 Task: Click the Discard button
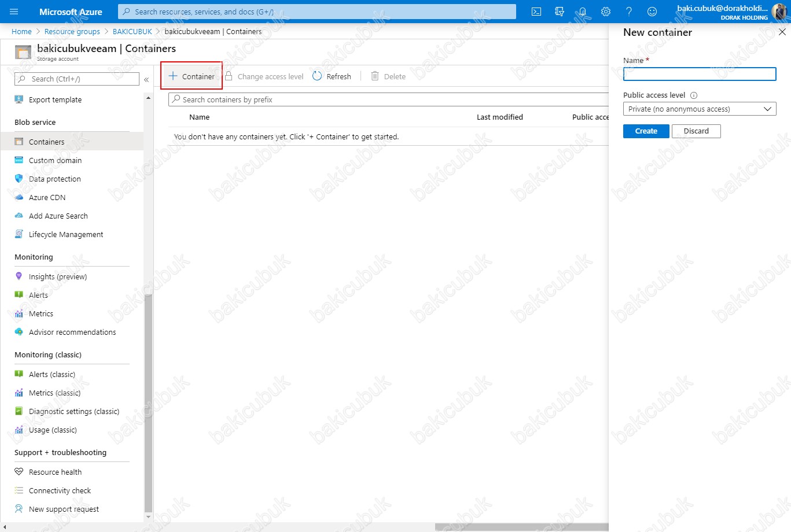click(696, 131)
